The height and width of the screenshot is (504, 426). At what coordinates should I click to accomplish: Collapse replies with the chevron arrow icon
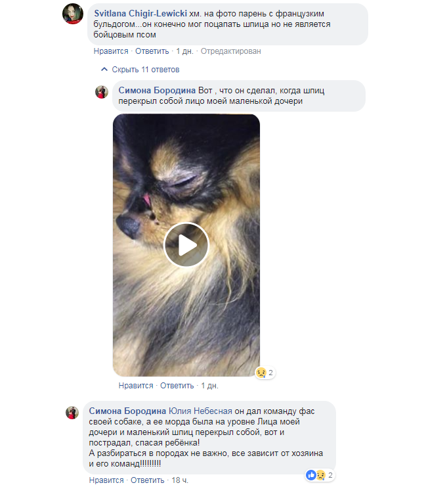[104, 69]
